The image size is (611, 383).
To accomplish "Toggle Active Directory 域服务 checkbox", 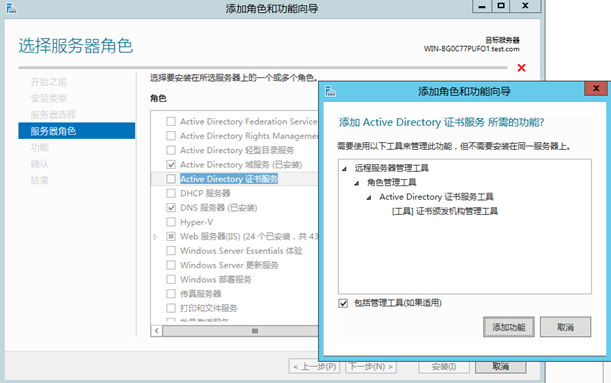I will point(171,164).
